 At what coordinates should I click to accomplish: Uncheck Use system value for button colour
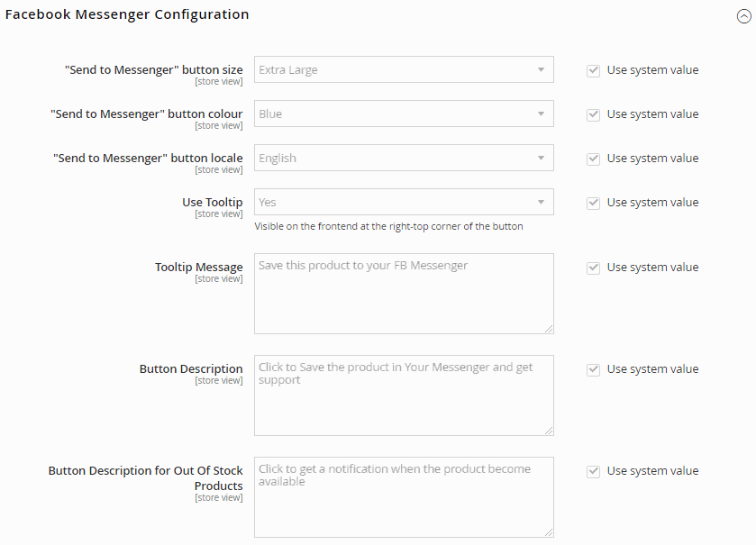pyautogui.click(x=593, y=115)
